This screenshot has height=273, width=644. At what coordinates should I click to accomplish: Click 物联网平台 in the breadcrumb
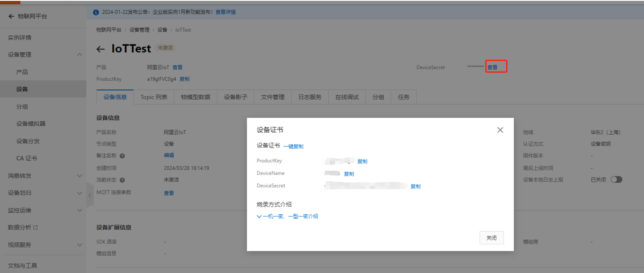pos(109,30)
